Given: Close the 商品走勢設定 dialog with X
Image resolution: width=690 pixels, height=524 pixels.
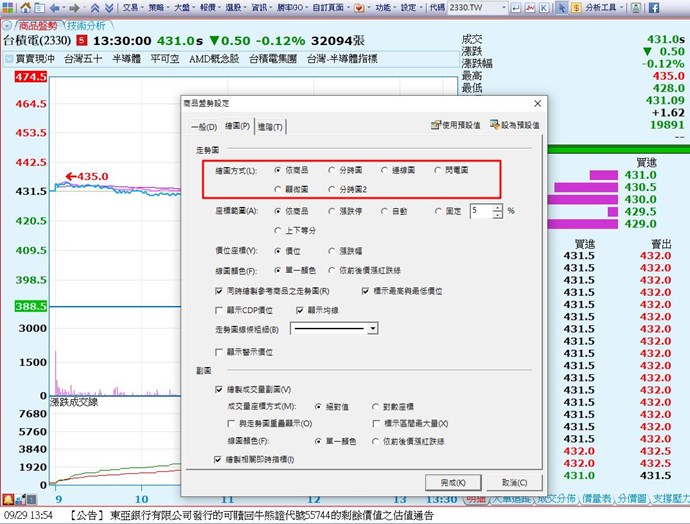Looking at the screenshot, I should pyautogui.click(x=537, y=102).
